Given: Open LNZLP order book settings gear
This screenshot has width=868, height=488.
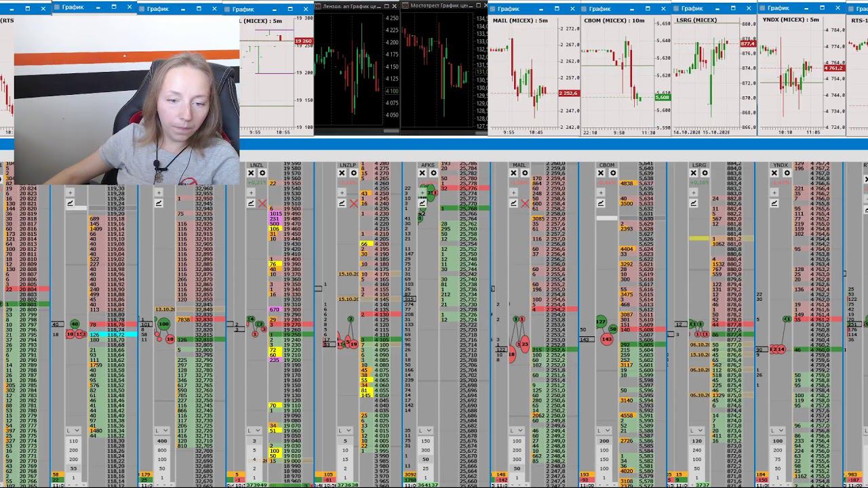Looking at the screenshot, I should pyautogui.click(x=353, y=174).
